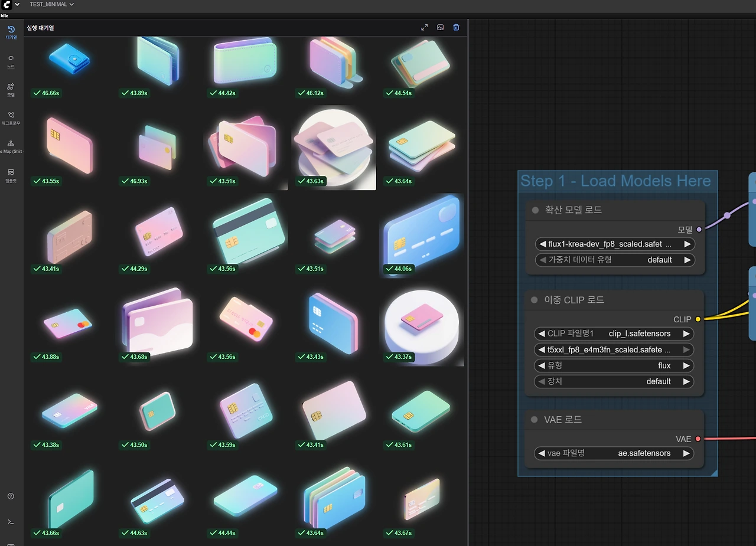756x546 pixels.
Task: Click left arrow on flux1-krea-dev model widget
Action: point(542,244)
